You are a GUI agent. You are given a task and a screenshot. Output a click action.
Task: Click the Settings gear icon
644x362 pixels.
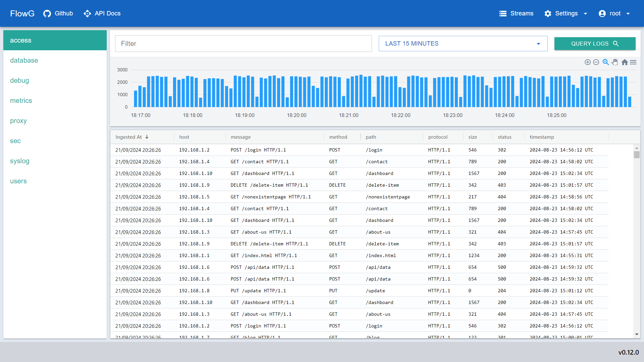[x=548, y=13]
